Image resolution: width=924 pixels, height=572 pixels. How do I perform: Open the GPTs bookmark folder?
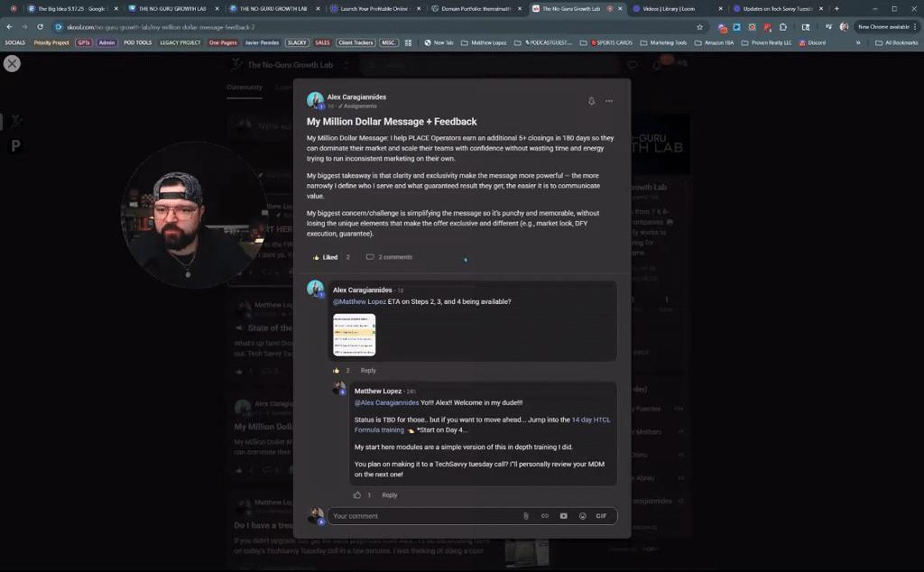(84, 43)
